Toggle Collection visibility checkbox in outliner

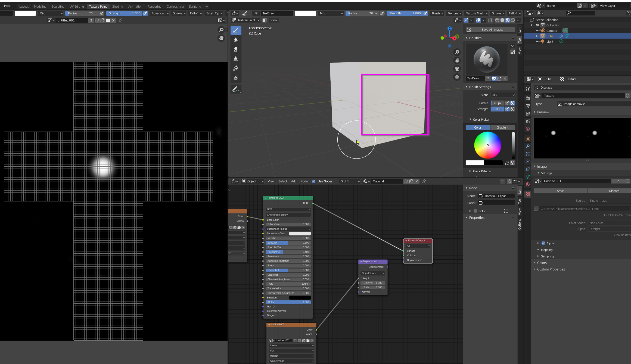point(537,25)
